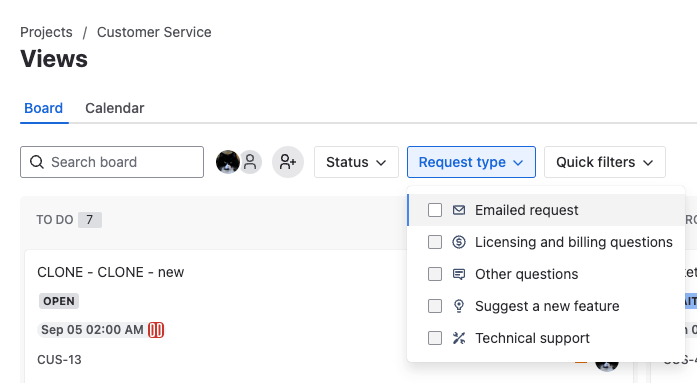
Task: Click the lightbulb icon for Suggest a new feature
Action: tap(459, 306)
